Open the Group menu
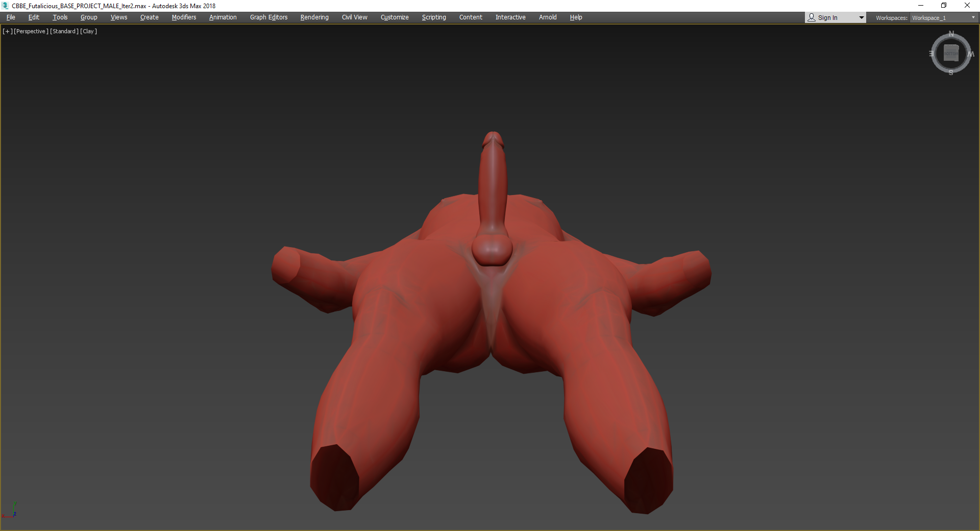The width and height of the screenshot is (980, 531). point(89,17)
